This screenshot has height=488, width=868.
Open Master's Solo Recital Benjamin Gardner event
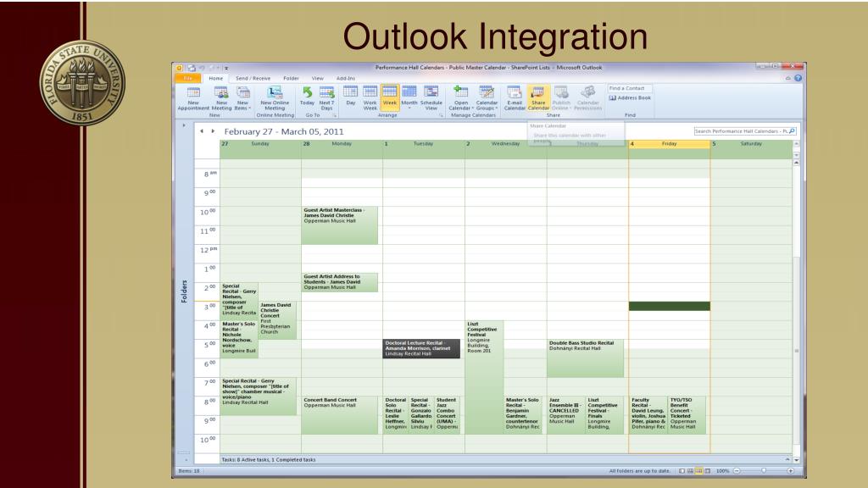tap(522, 415)
